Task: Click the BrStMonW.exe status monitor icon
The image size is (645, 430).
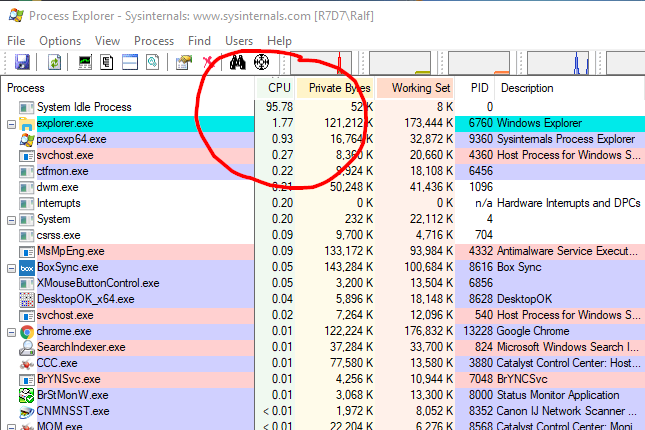Action: click(x=27, y=396)
